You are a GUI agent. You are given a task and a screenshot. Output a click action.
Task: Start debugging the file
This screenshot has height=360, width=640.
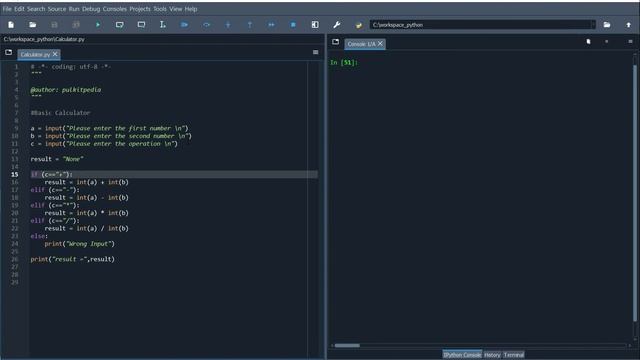184,25
